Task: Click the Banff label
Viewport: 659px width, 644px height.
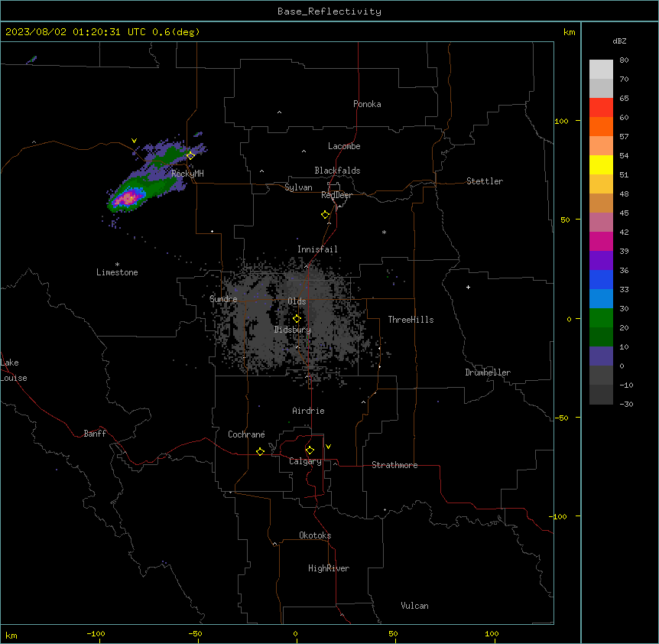Action: click(x=95, y=434)
